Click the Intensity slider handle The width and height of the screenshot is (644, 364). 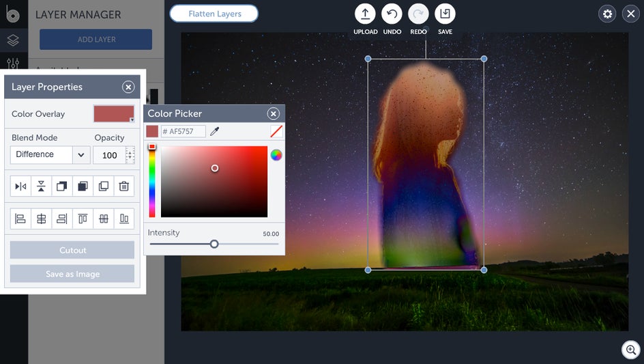(214, 244)
